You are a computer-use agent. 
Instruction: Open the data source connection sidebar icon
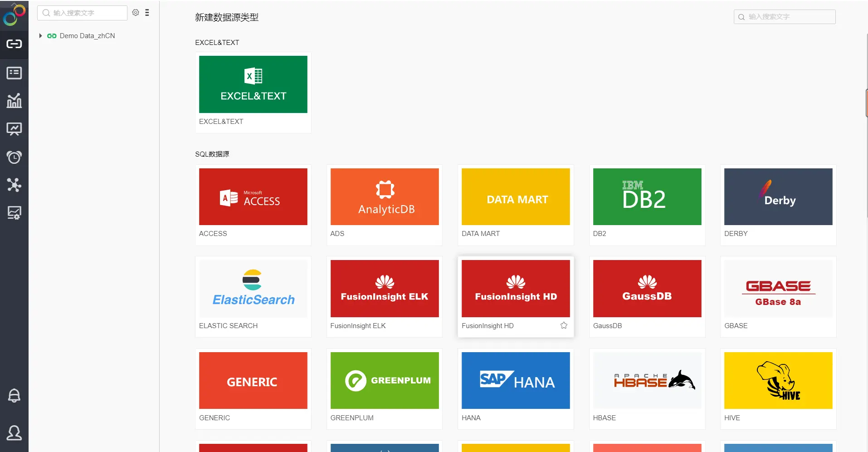coord(14,44)
